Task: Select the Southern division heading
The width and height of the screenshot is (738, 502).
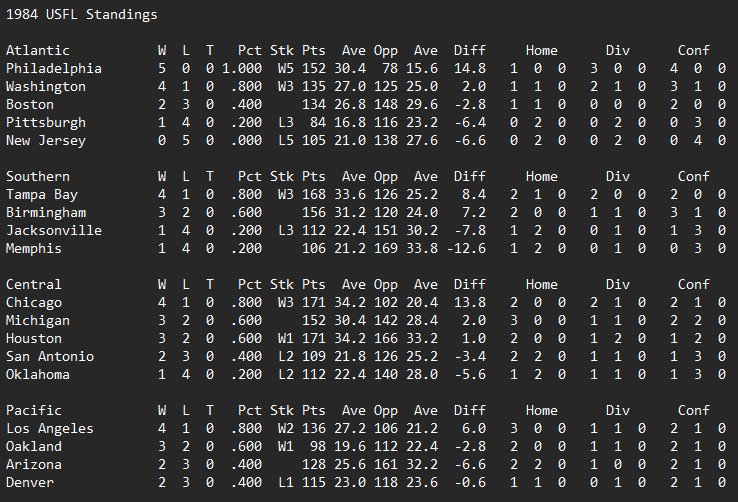Action: tap(38, 177)
